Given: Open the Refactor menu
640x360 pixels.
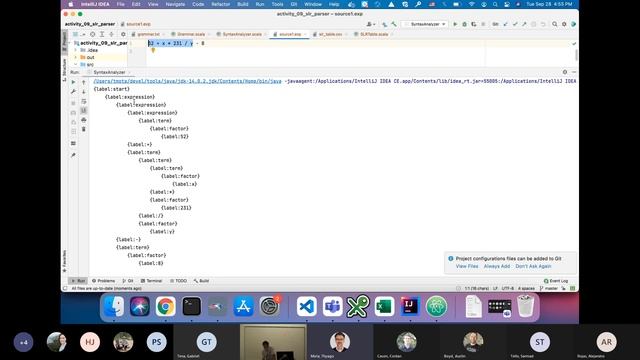Looking at the screenshot, I should (x=220, y=4).
